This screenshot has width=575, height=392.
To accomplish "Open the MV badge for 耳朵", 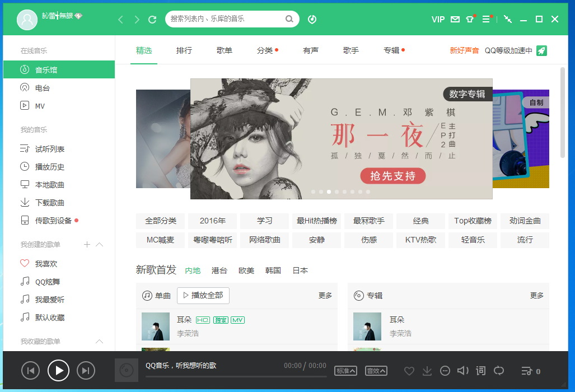I will tap(237, 320).
